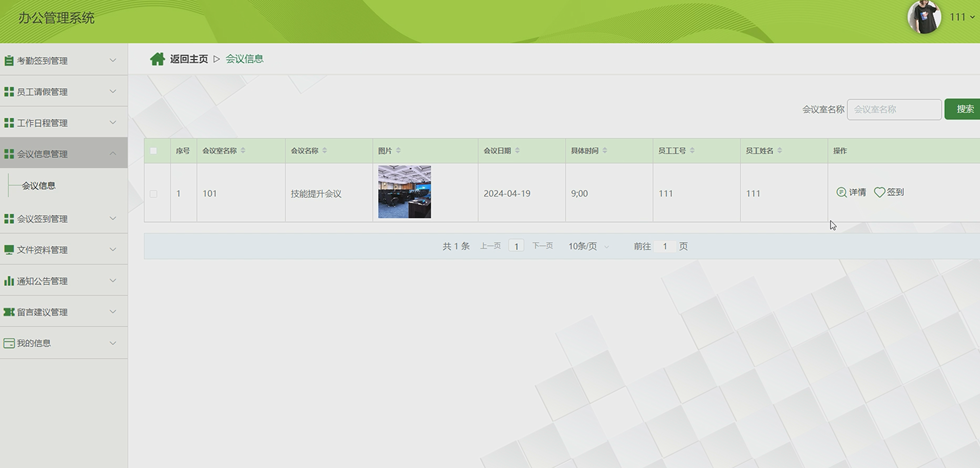Screen dimensions: 980x468
Task: Select the 会议信息 submenu item
Action: click(39, 186)
